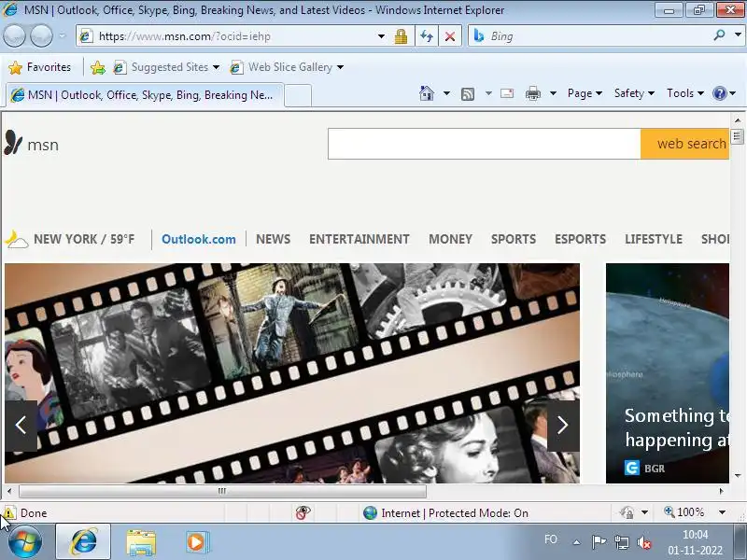Open the film strip featured story image
The width and height of the screenshot is (747, 560).
[292, 372]
